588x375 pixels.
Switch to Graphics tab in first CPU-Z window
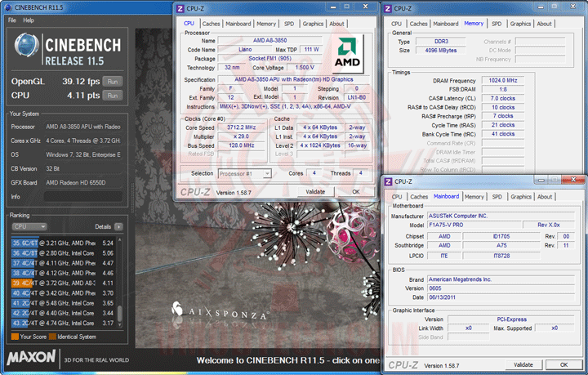(x=313, y=24)
